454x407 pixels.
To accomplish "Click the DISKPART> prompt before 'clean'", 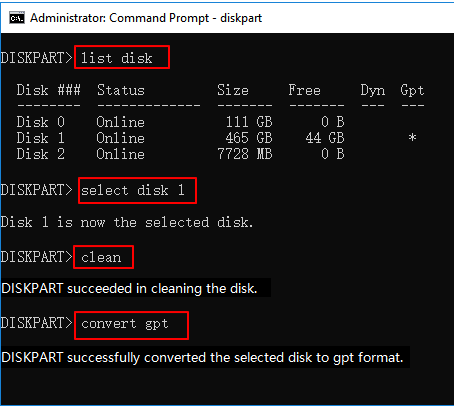I will (36, 257).
